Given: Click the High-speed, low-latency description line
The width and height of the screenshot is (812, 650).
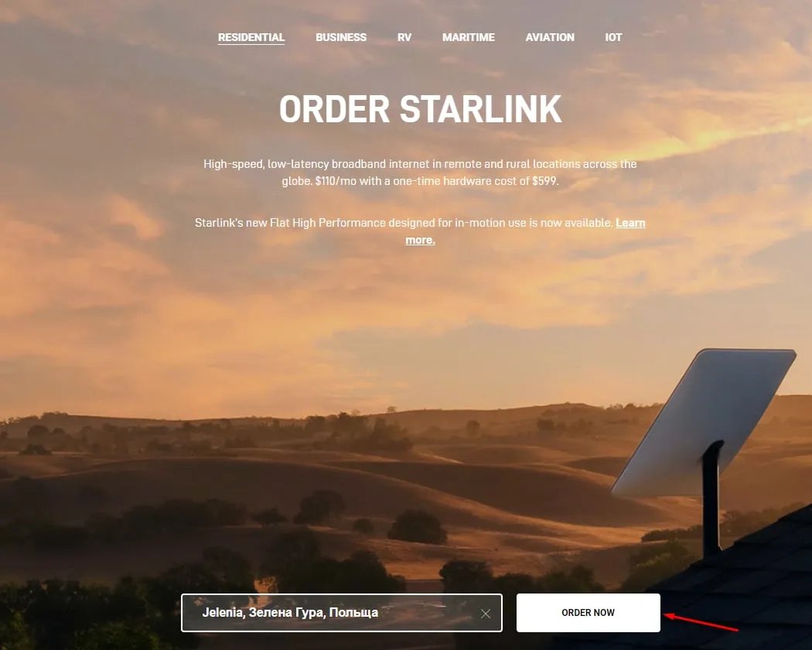Looking at the screenshot, I should (420, 164).
